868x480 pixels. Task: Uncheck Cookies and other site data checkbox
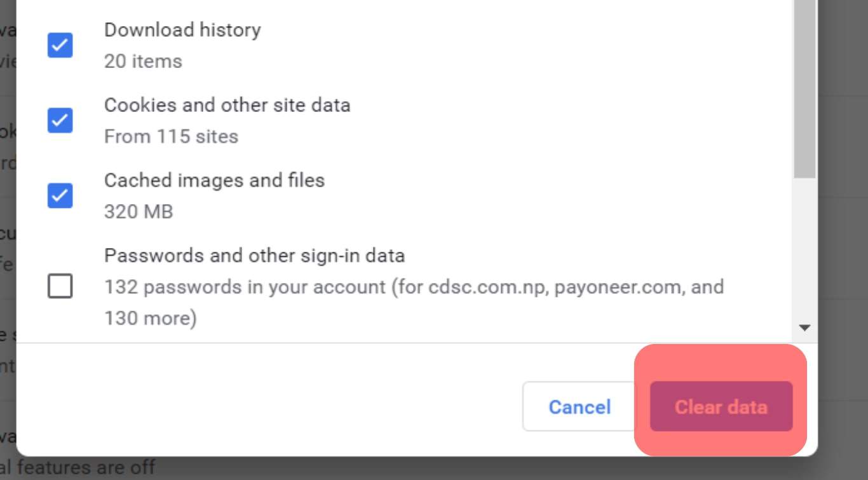click(60, 120)
